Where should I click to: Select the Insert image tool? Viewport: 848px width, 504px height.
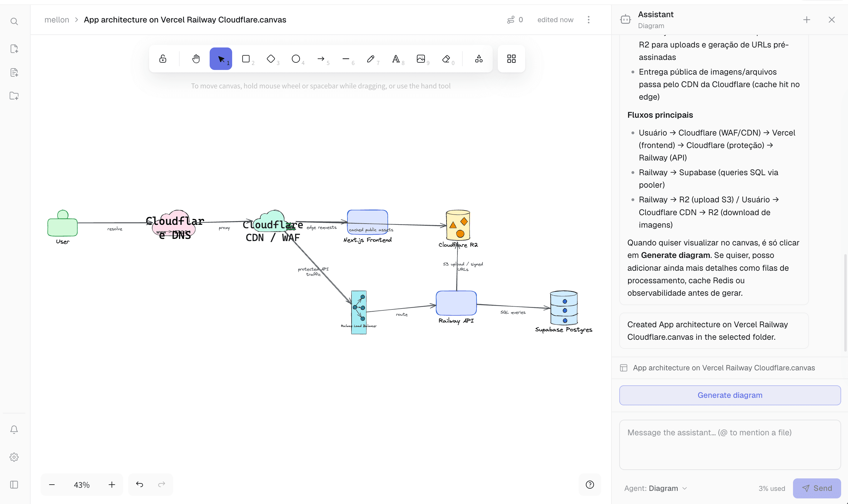[421, 59]
